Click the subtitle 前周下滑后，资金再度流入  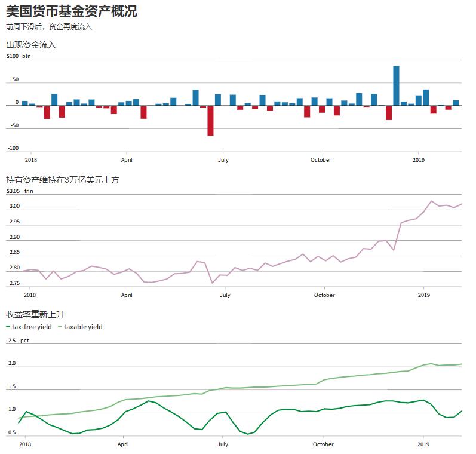tap(49, 27)
